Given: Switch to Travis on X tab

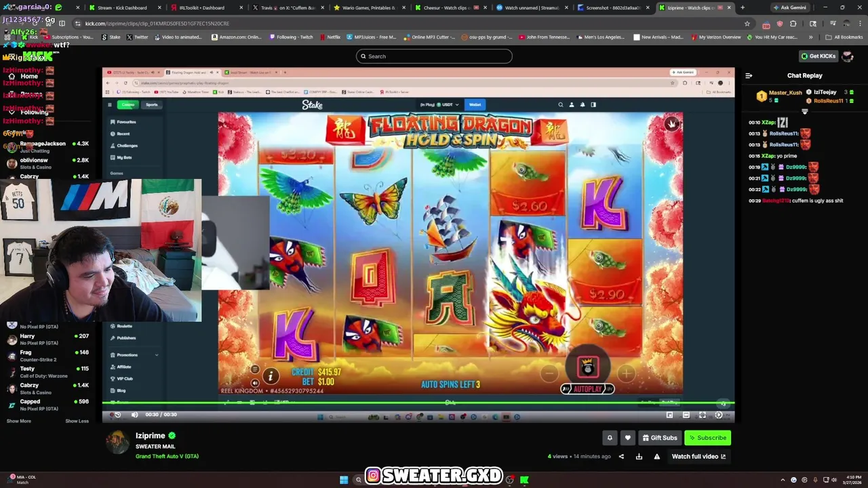Looking at the screenshot, I should point(288,7).
